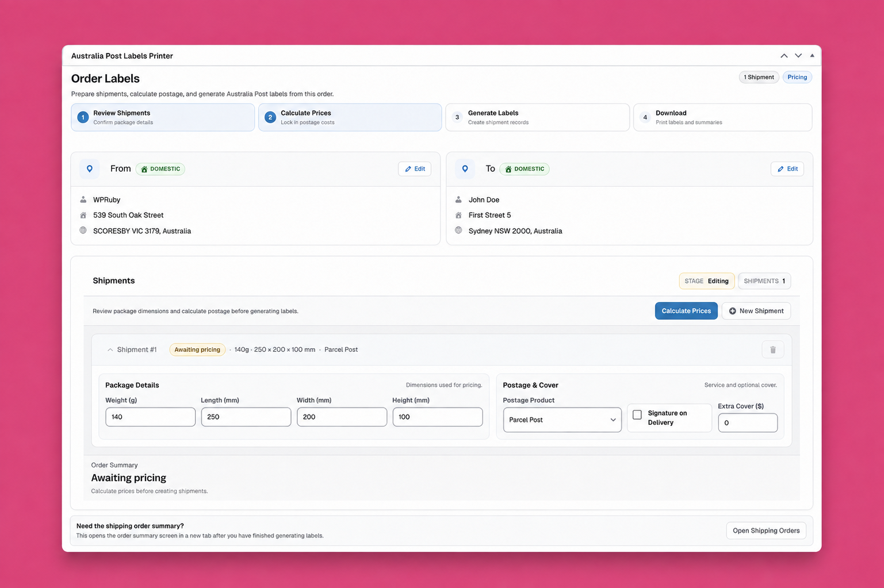Collapse Shipment #1 using its chevron
This screenshot has height=588, width=884.
[110, 349]
